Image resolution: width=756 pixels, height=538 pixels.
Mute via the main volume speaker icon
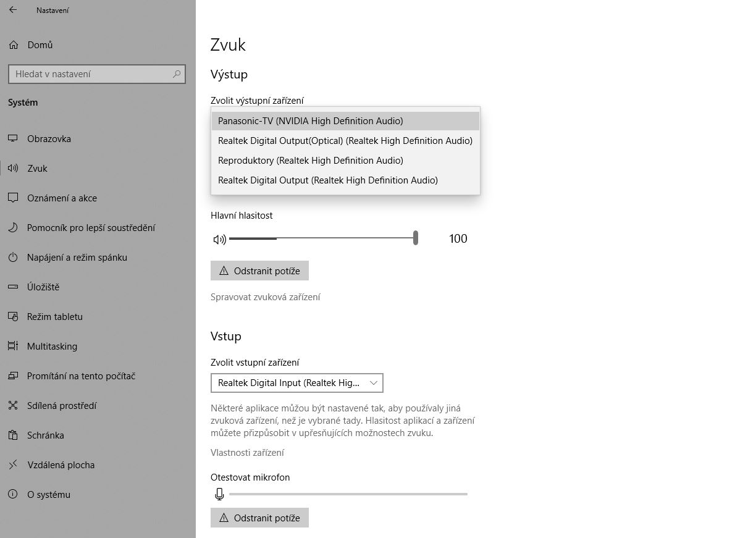(219, 239)
